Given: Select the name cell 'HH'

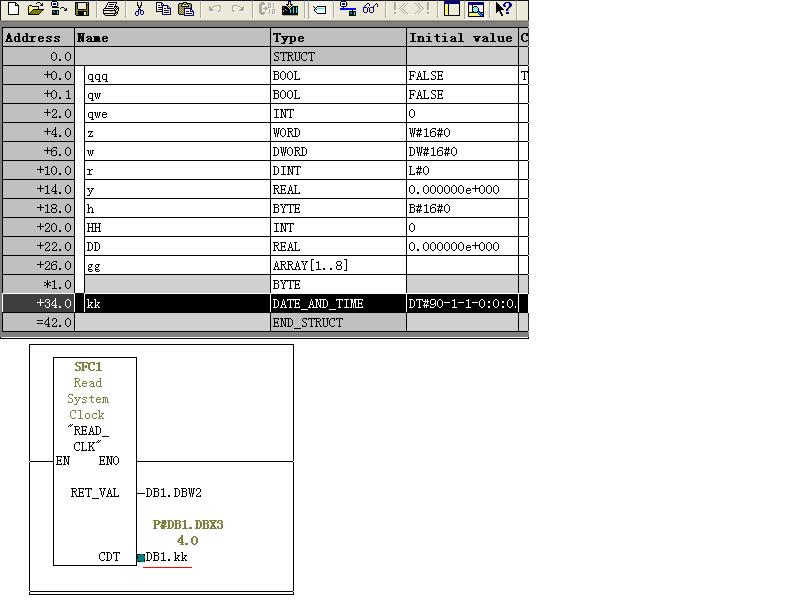Looking at the screenshot, I should pos(177,227).
